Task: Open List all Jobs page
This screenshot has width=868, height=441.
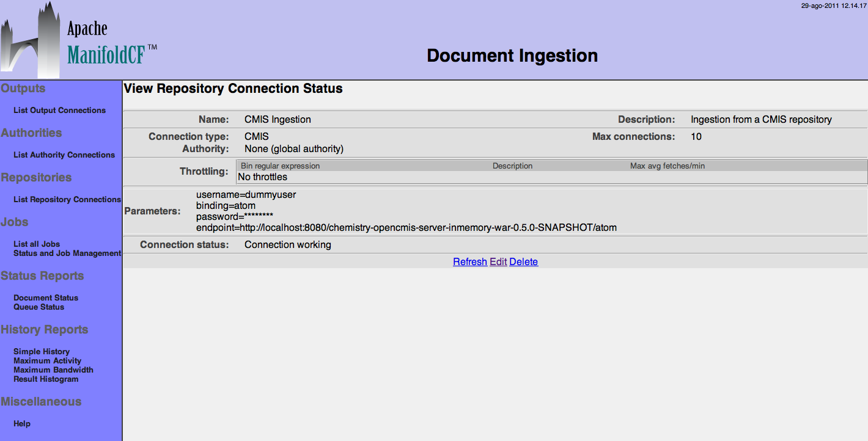Action: tap(37, 244)
